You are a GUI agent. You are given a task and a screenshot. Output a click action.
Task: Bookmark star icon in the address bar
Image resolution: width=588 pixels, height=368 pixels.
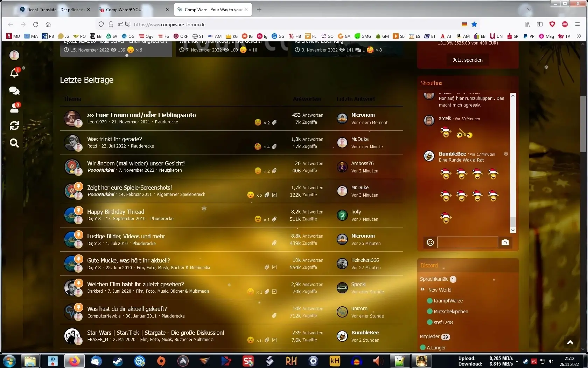474,24
